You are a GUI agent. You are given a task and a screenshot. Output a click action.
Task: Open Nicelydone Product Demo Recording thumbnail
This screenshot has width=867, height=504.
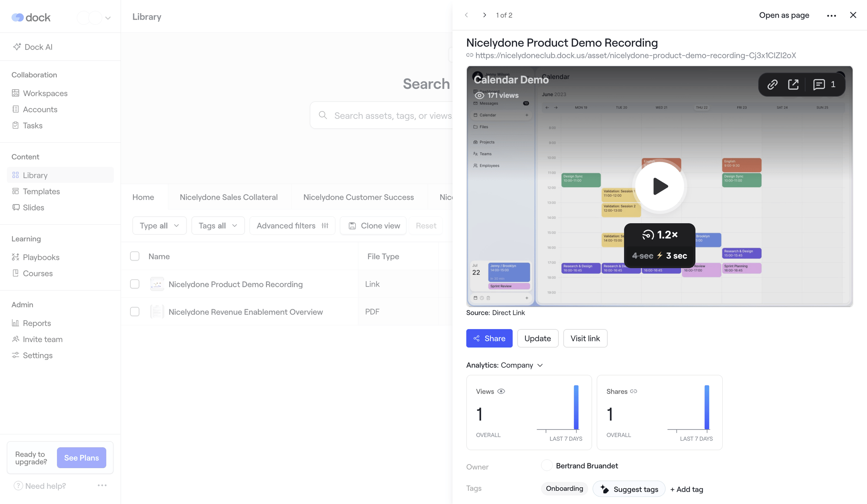(x=157, y=284)
